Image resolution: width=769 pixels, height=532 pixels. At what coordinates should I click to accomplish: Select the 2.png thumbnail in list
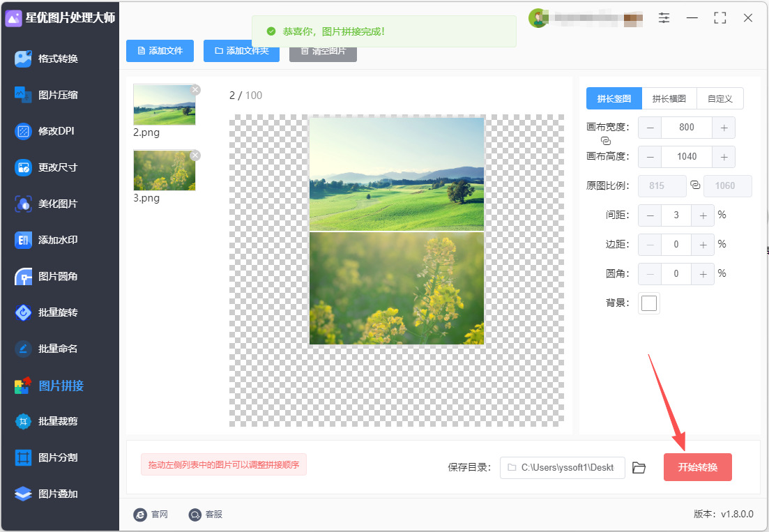pyautogui.click(x=165, y=105)
